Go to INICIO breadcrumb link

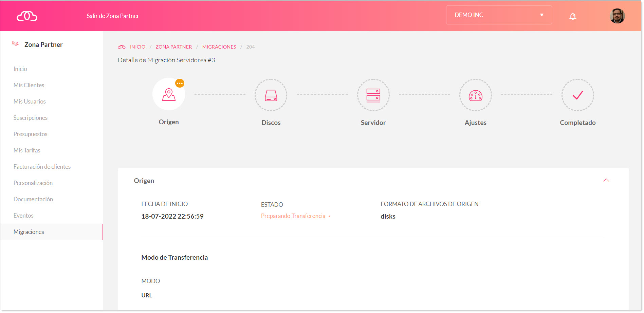point(137,47)
